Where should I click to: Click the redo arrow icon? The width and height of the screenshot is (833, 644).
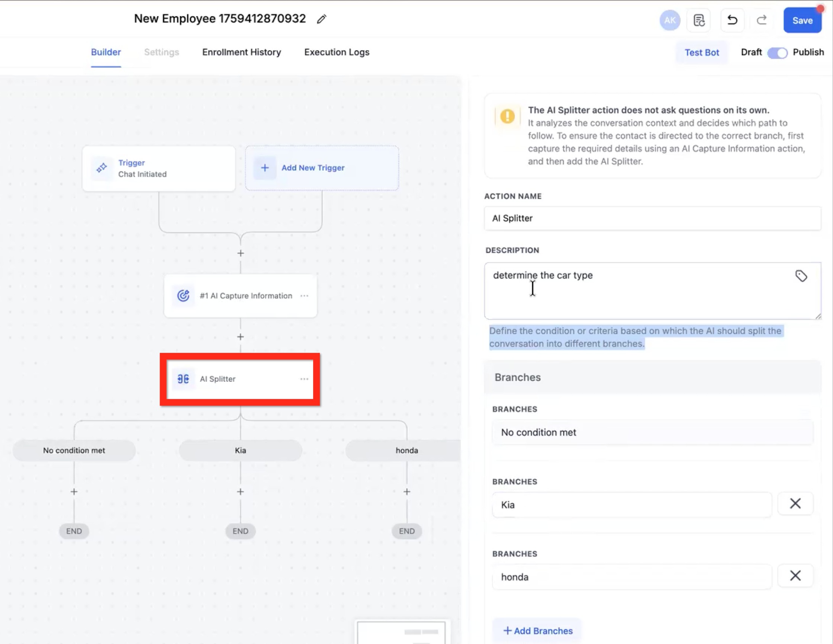[761, 20]
